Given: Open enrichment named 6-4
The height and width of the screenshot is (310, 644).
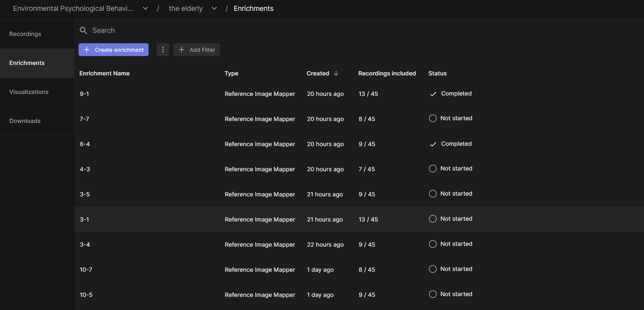Looking at the screenshot, I should (85, 144).
